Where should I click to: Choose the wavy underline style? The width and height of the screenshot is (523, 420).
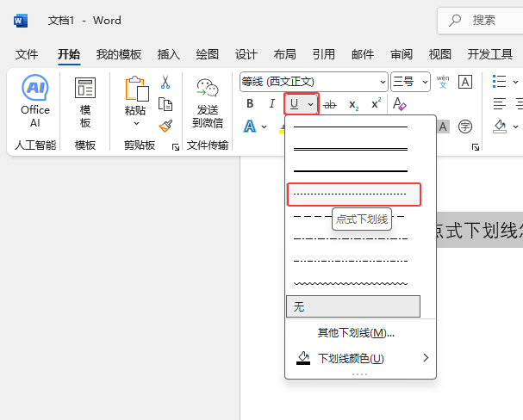(353, 283)
